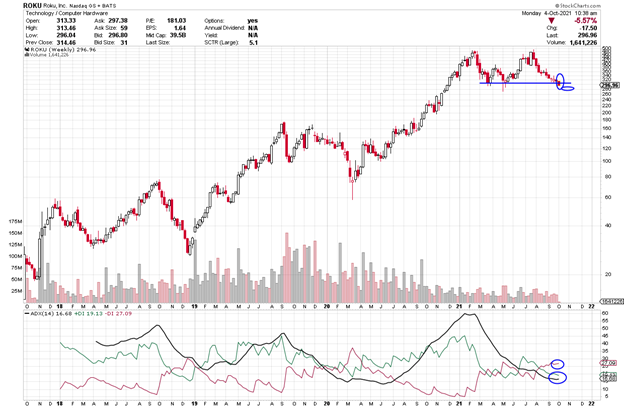Select the High value 313.46
The width and height of the screenshot is (624, 408).
pos(66,28)
